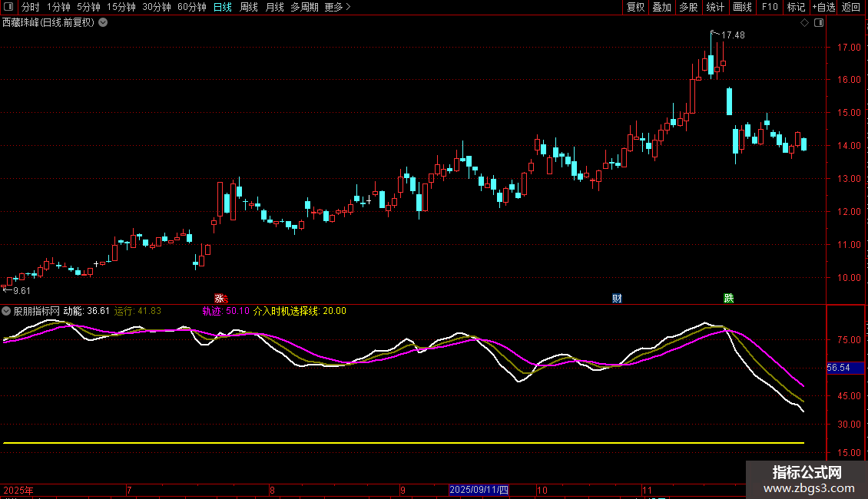868x499 pixels.
Task: Open the 画线 drawing tools
Action: [742, 7]
